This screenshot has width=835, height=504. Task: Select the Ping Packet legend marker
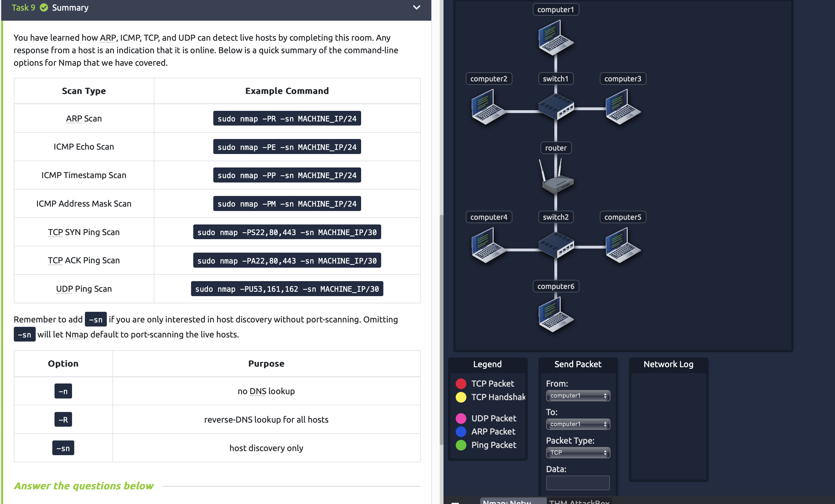(461, 445)
